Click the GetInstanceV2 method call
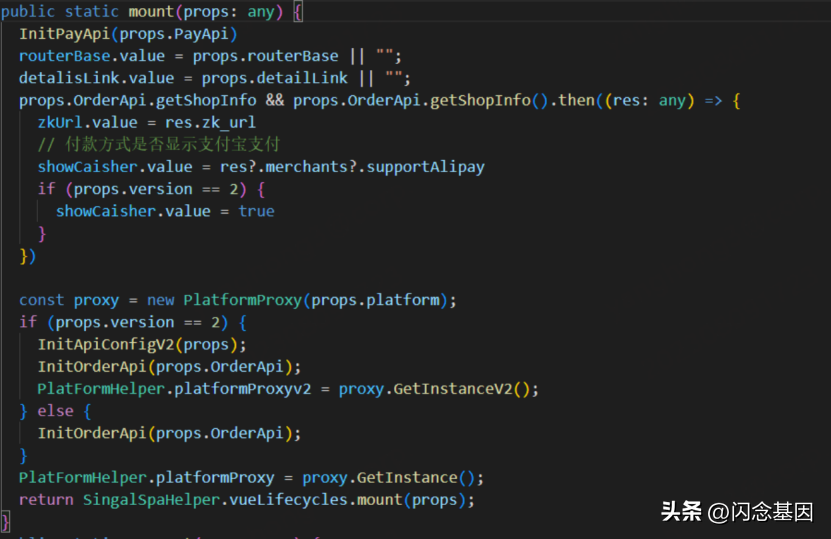Image resolution: width=831 pixels, height=539 pixels. (456, 388)
